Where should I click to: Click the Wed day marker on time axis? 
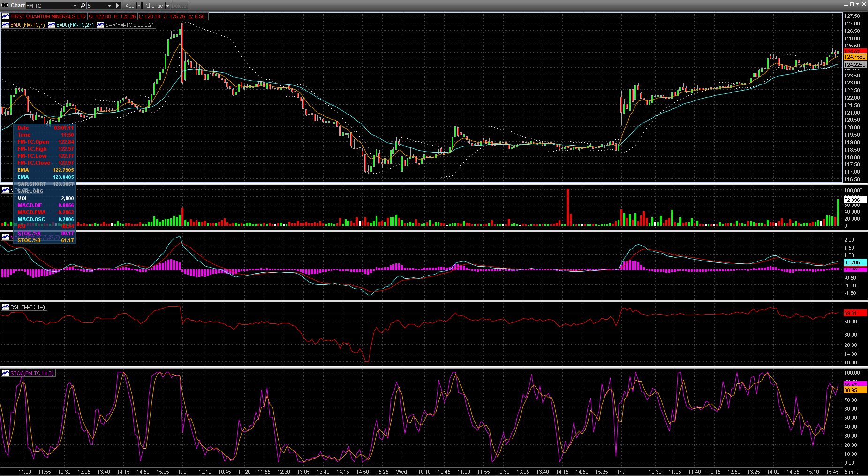coord(401,472)
